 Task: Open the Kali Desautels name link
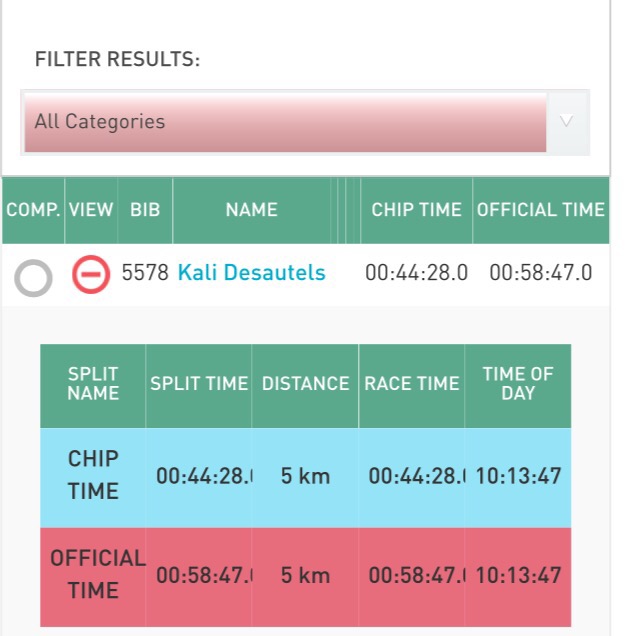tap(251, 272)
